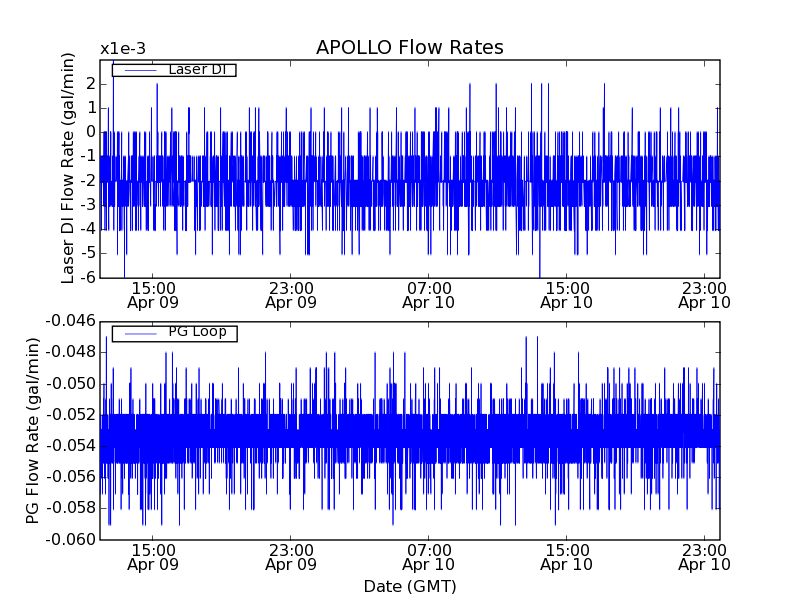Image resolution: width=800 pixels, height=600 pixels.
Task: Click the Date (GMT) x-axis label
Action: (409, 585)
